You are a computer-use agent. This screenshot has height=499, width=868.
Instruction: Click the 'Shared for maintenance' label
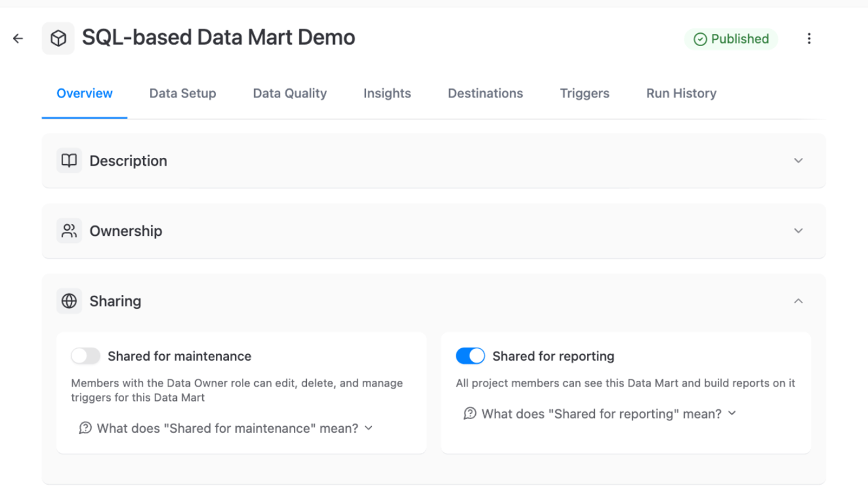point(179,356)
